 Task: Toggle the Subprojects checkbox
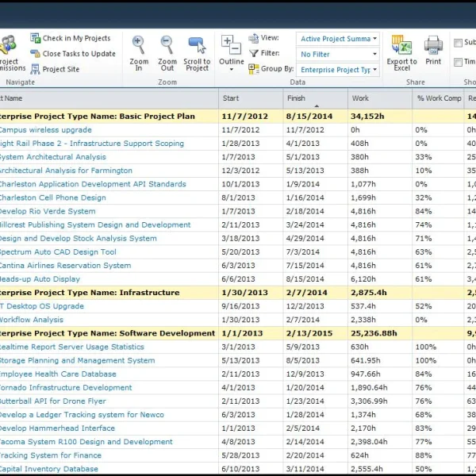458,43
